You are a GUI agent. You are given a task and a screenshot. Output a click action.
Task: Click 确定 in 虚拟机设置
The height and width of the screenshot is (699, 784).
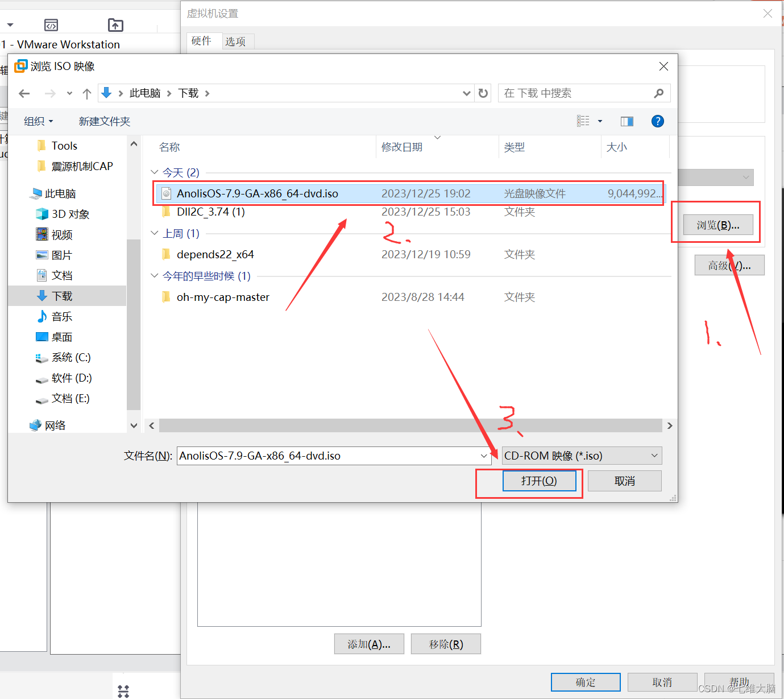(586, 682)
